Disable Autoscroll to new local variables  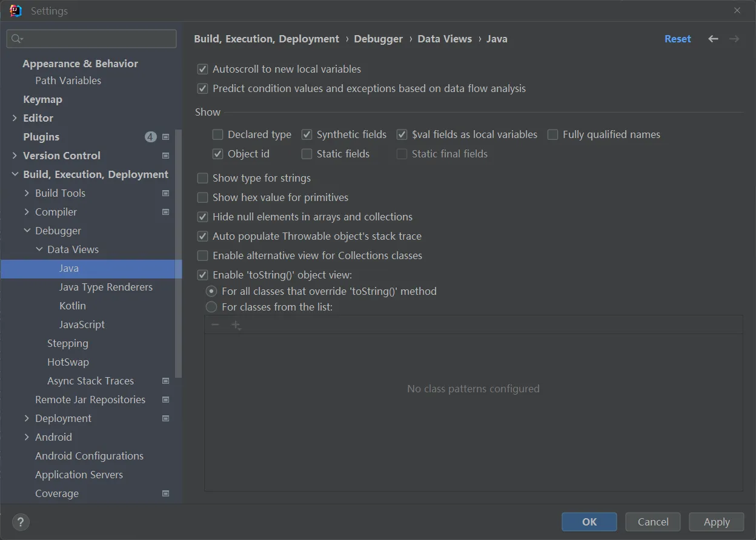tap(203, 69)
